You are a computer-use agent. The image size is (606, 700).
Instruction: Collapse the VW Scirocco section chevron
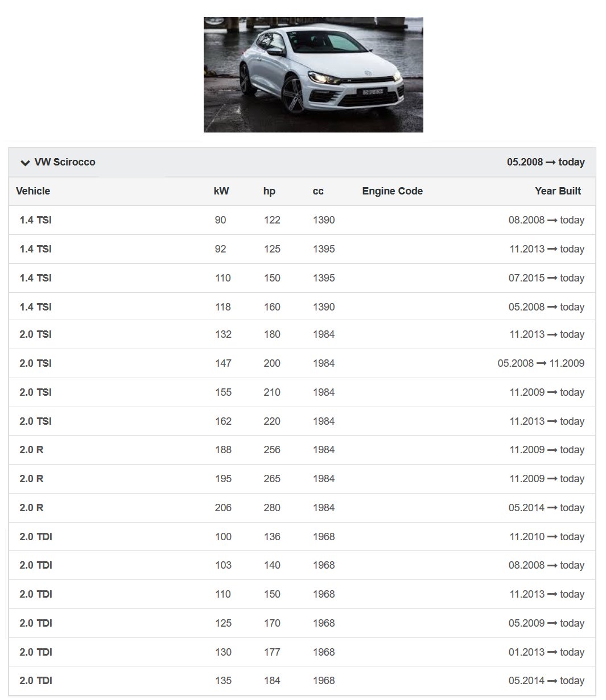24,163
